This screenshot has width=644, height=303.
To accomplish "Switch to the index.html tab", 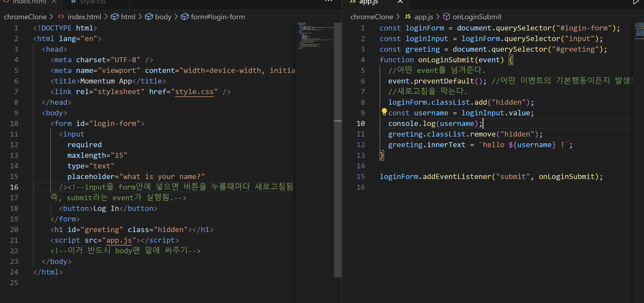I will click(x=29, y=2).
